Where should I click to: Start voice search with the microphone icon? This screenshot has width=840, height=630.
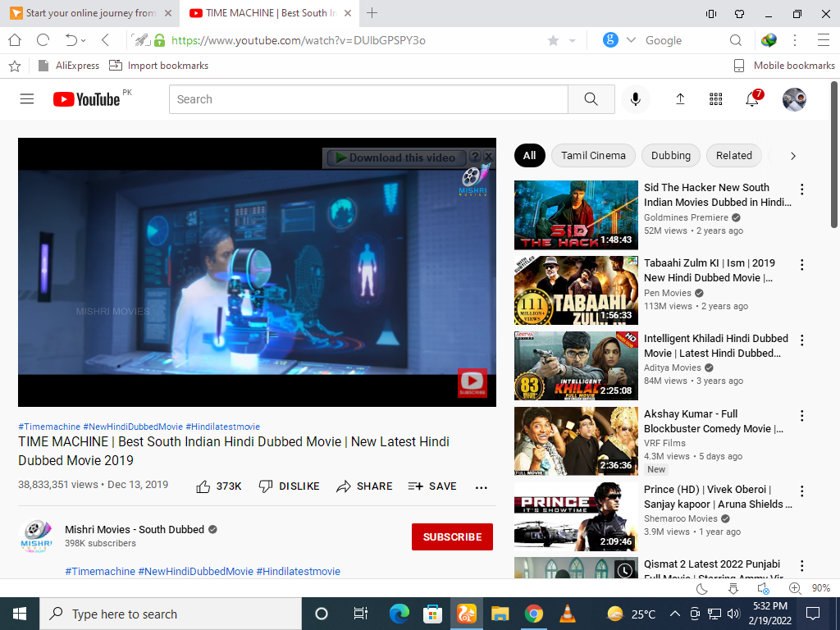pos(636,99)
